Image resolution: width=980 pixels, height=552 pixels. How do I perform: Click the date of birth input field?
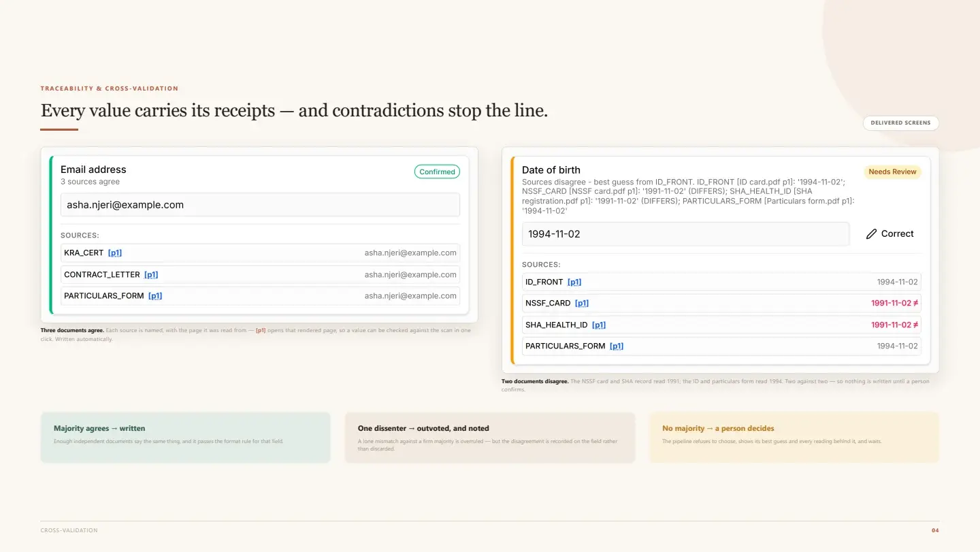click(x=685, y=233)
